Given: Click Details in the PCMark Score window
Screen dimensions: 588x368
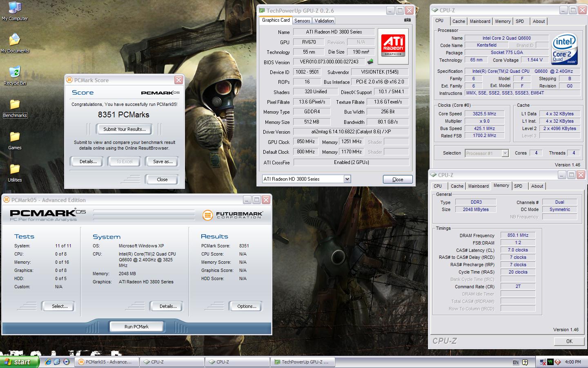Looking at the screenshot, I should tap(88, 162).
